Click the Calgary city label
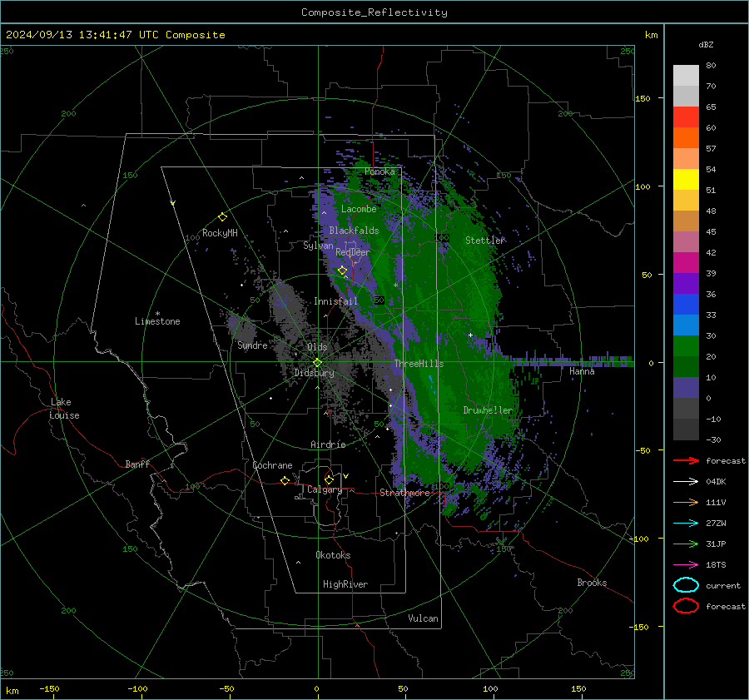This screenshot has height=700, width=749. pyautogui.click(x=325, y=489)
